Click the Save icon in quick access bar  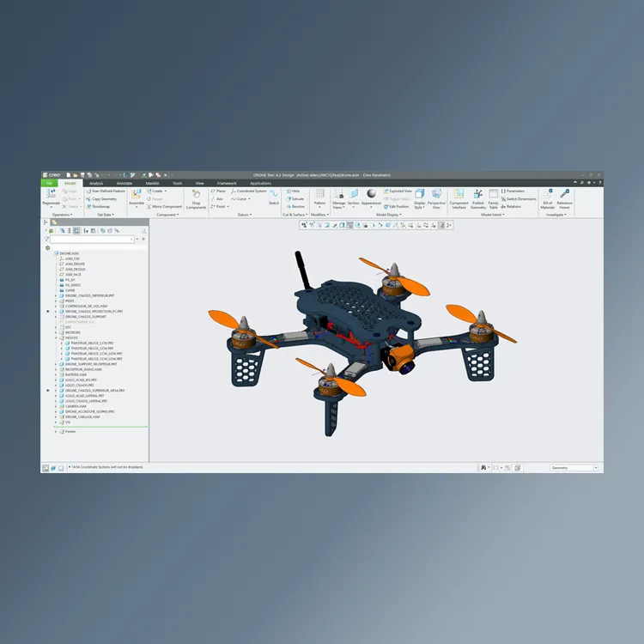click(x=82, y=175)
